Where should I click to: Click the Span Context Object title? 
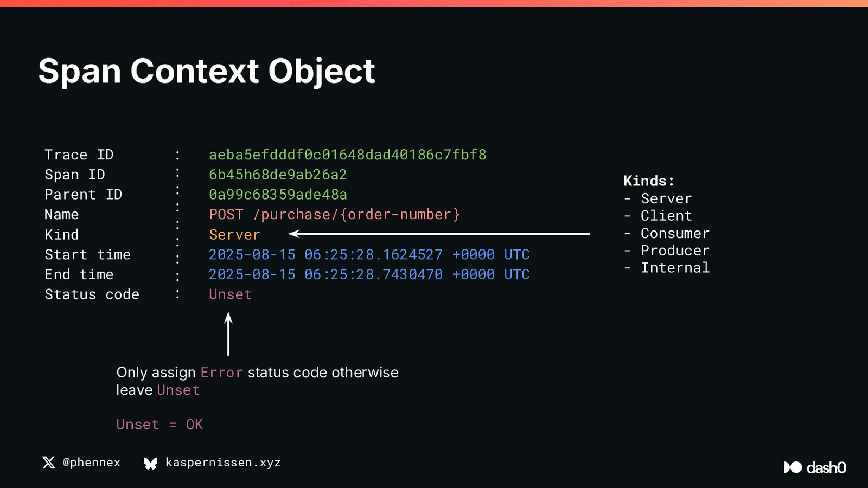coord(207,71)
